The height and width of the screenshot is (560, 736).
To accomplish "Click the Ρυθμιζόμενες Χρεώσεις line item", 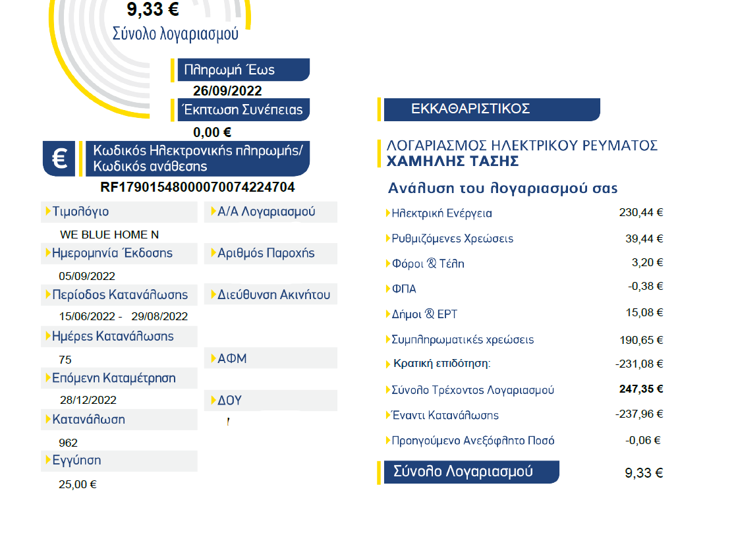I will click(x=453, y=239).
